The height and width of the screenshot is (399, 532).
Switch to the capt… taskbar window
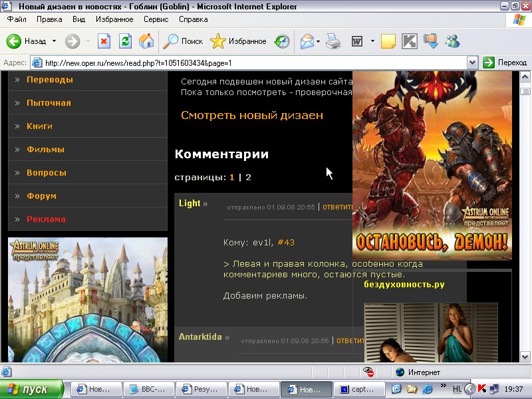pos(359,389)
